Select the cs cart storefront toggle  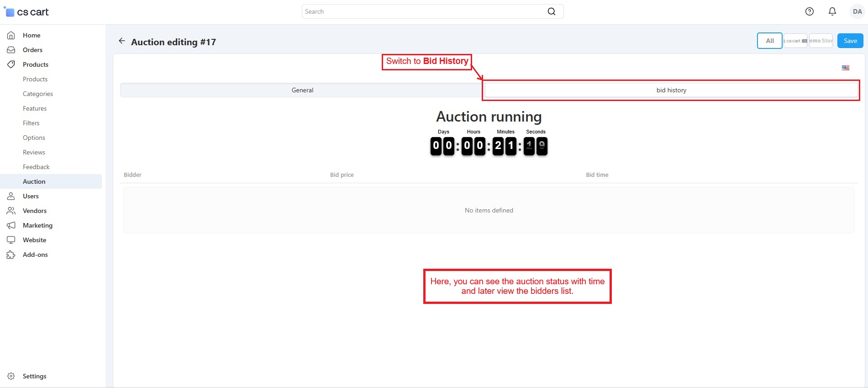[x=795, y=41]
